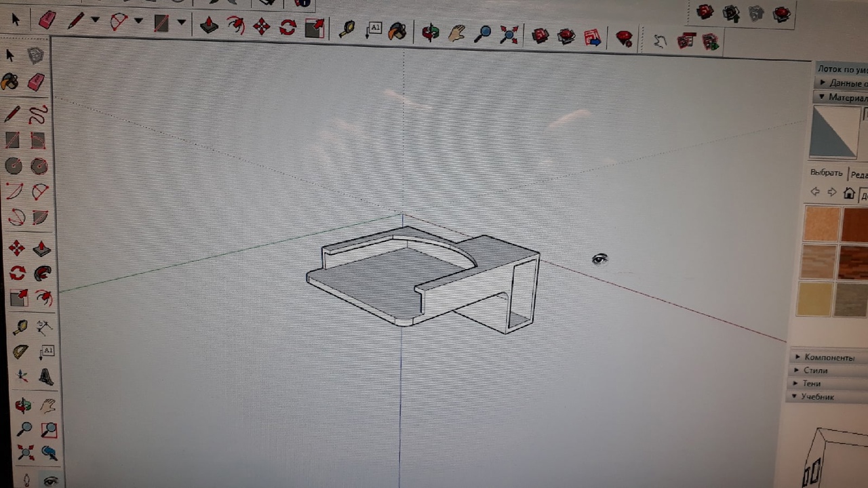This screenshot has width=868, height=488.
Task: Open the Line tool dropdown arrow
Action: pyautogui.click(x=95, y=20)
